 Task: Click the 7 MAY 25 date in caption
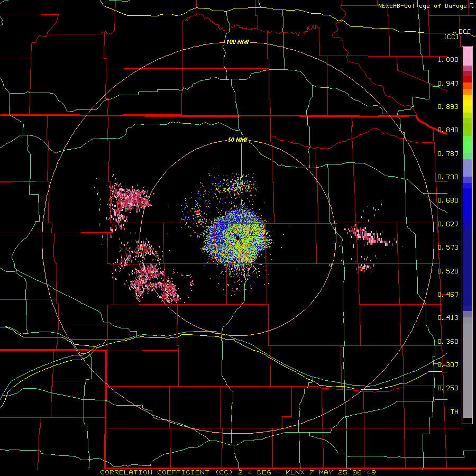[x=328, y=472]
